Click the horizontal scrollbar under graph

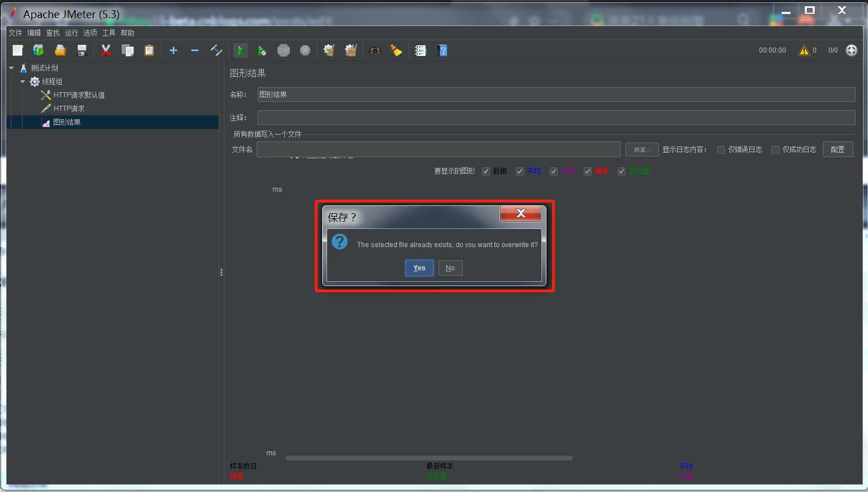(429, 458)
